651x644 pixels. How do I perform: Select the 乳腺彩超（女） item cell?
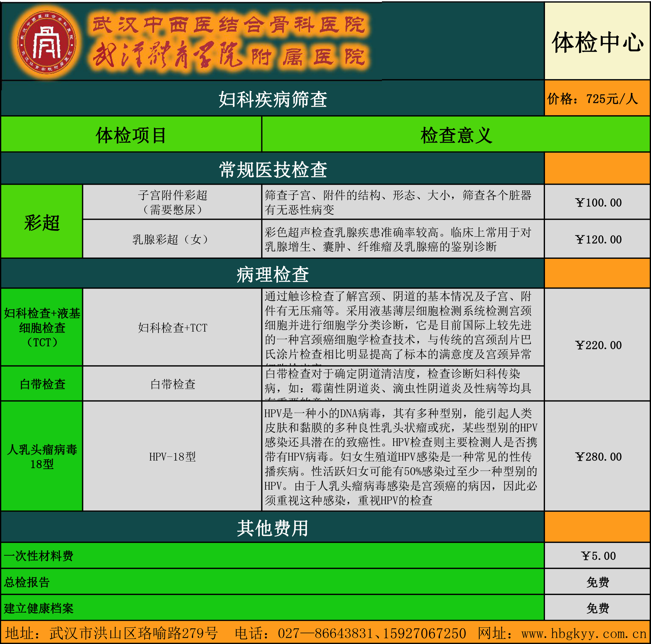pos(172,239)
